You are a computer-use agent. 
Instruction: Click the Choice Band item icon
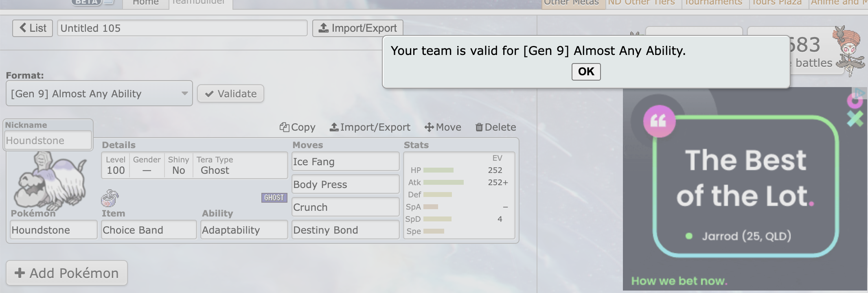(x=110, y=198)
